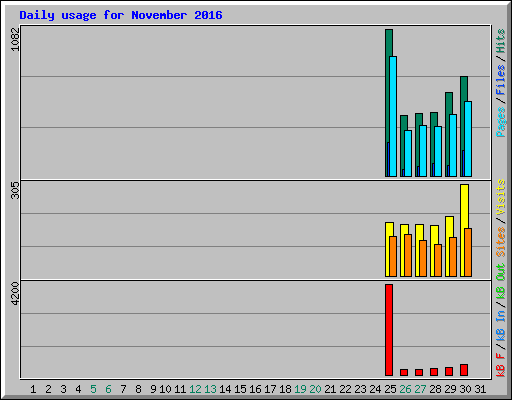The height and width of the screenshot is (400, 512).
Task: Click weekend day 6 on the x-axis
Action: click(x=108, y=389)
